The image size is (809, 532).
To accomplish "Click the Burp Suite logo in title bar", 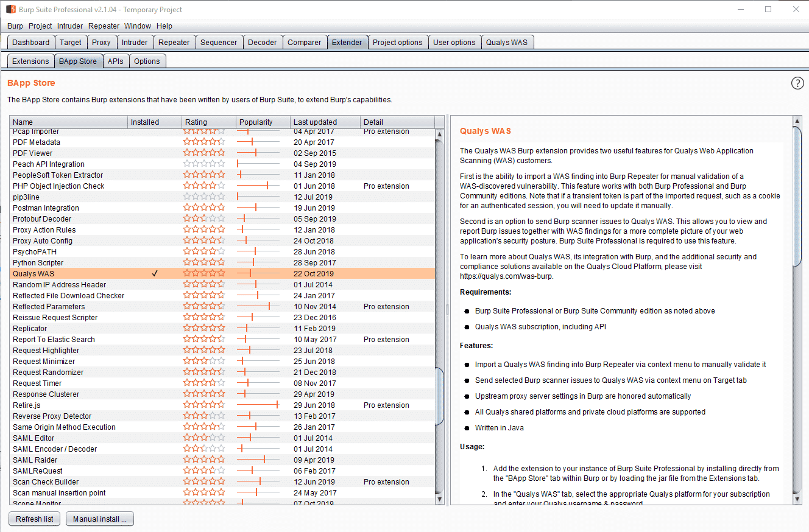I will pos(11,9).
